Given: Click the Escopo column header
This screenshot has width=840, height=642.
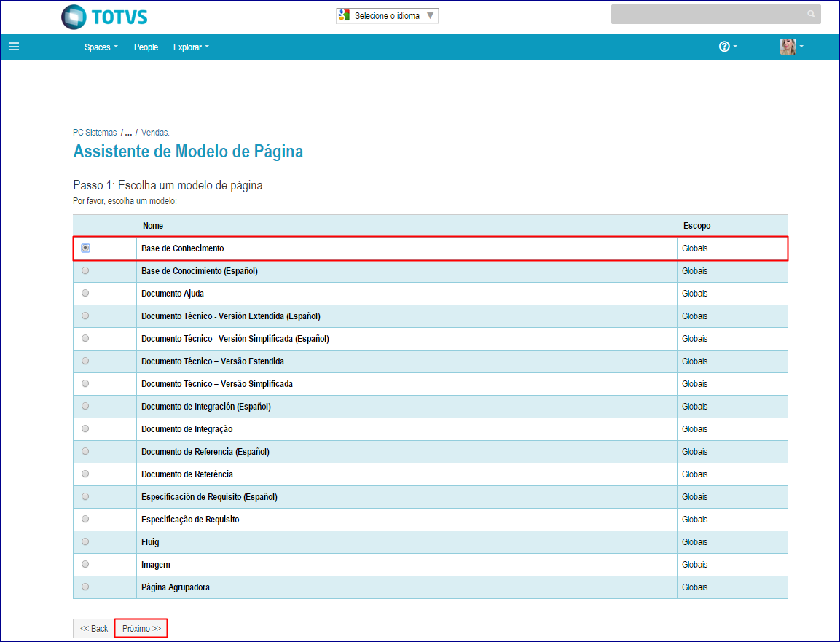Looking at the screenshot, I should point(696,226).
